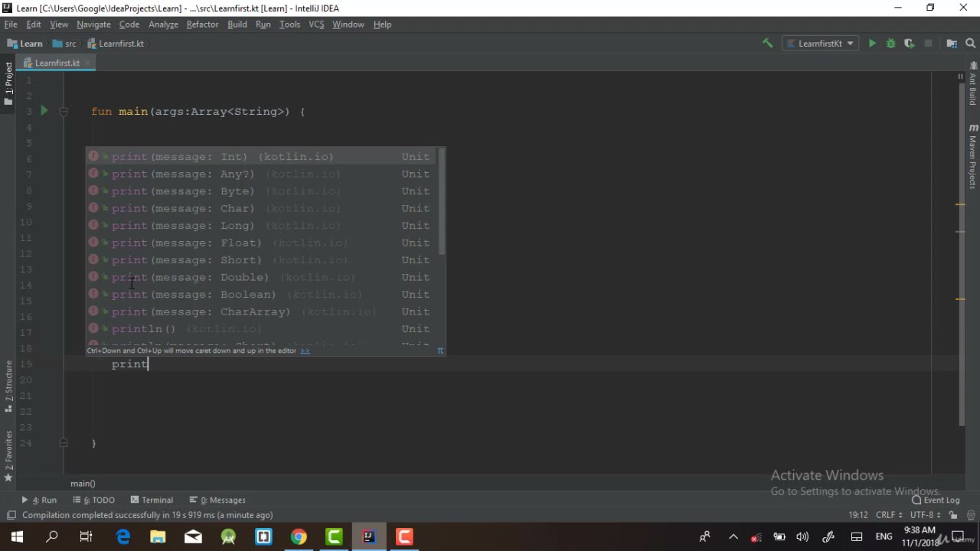Screen dimensions: 980x551
Task: Click the Build Project hammer icon
Action: pos(767,44)
